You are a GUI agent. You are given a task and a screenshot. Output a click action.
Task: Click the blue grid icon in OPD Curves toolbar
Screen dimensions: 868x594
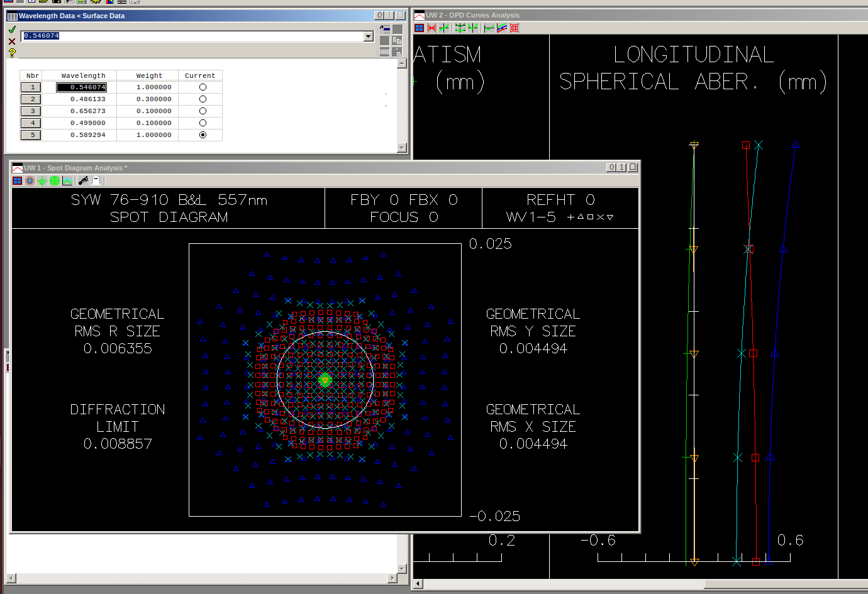[420, 28]
